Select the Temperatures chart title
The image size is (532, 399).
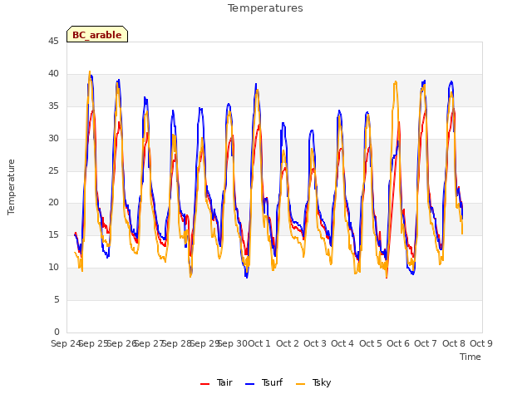265,7
